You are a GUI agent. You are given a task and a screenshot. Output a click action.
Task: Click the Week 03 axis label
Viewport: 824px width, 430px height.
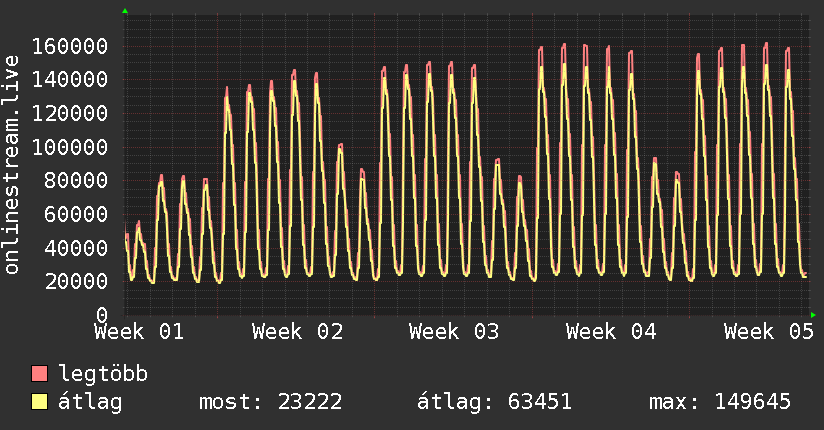tap(454, 332)
